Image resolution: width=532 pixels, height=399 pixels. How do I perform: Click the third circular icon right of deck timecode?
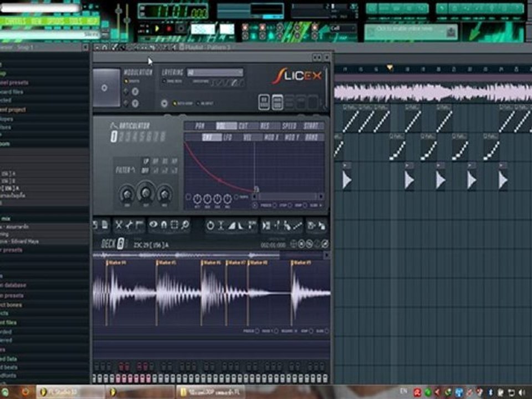point(309,244)
